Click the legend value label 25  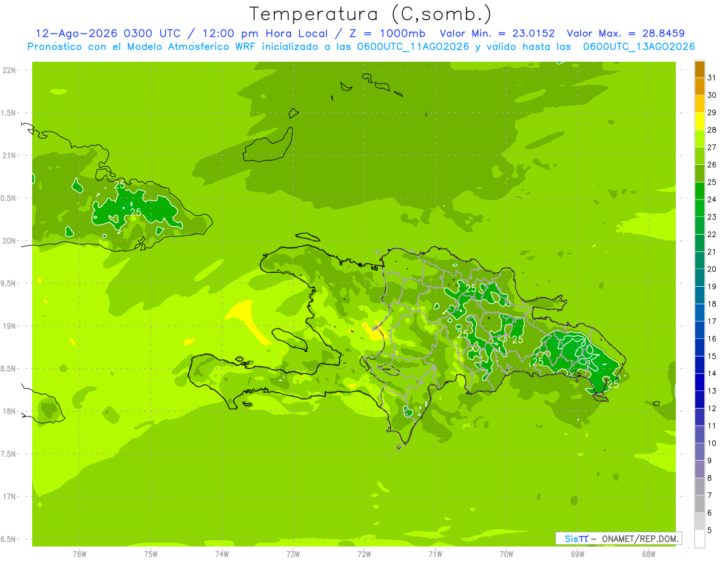pos(712,182)
